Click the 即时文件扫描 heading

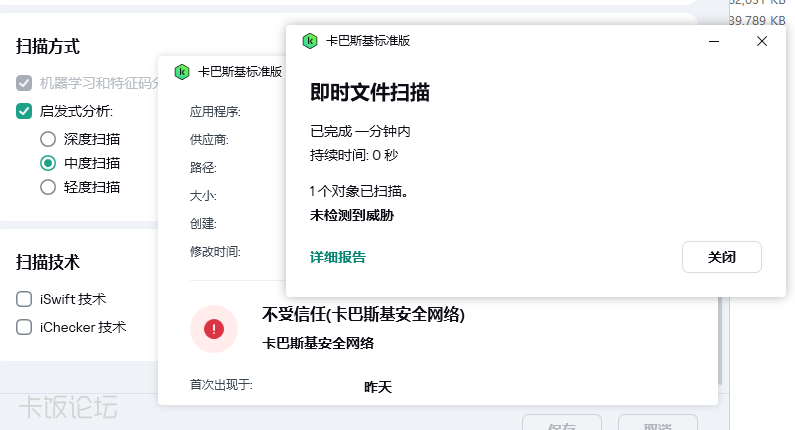tap(370, 93)
